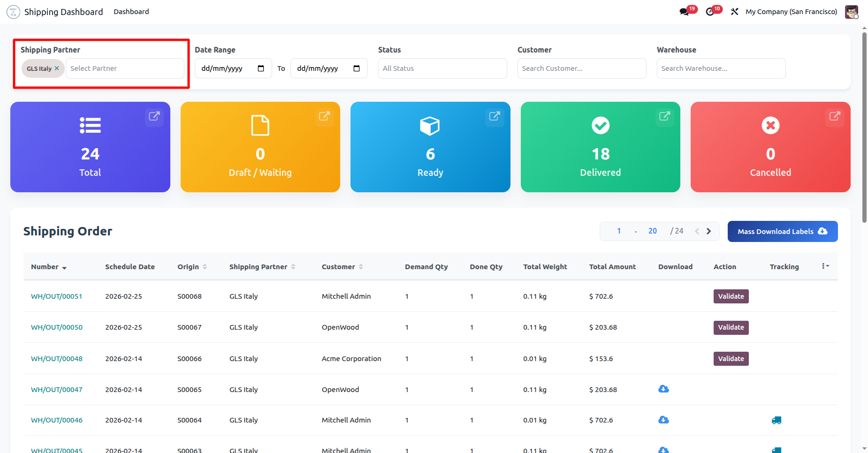The height and width of the screenshot is (453, 868).
Task: Click the debug tools wrench icon
Action: [735, 12]
